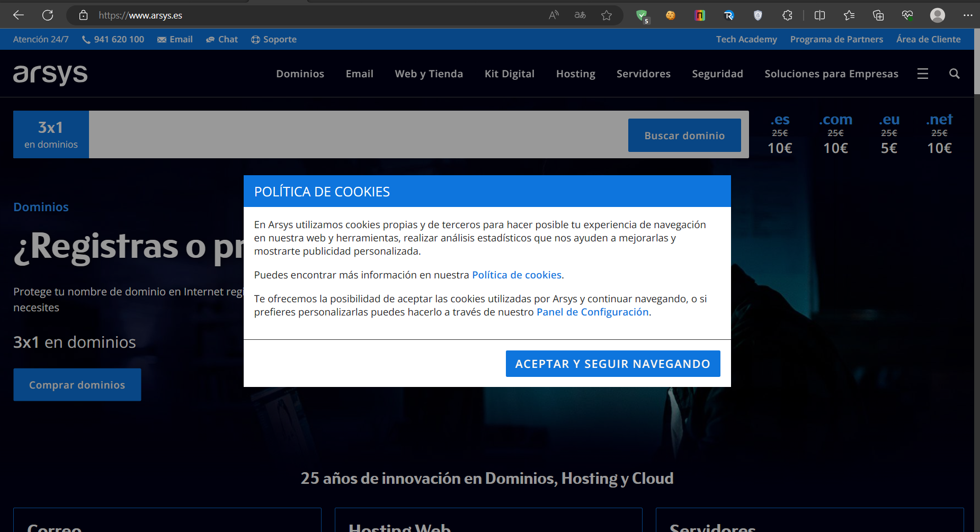Screen dimensions: 980x532
Task: Open Soporte using the help icon
Action: [256, 39]
